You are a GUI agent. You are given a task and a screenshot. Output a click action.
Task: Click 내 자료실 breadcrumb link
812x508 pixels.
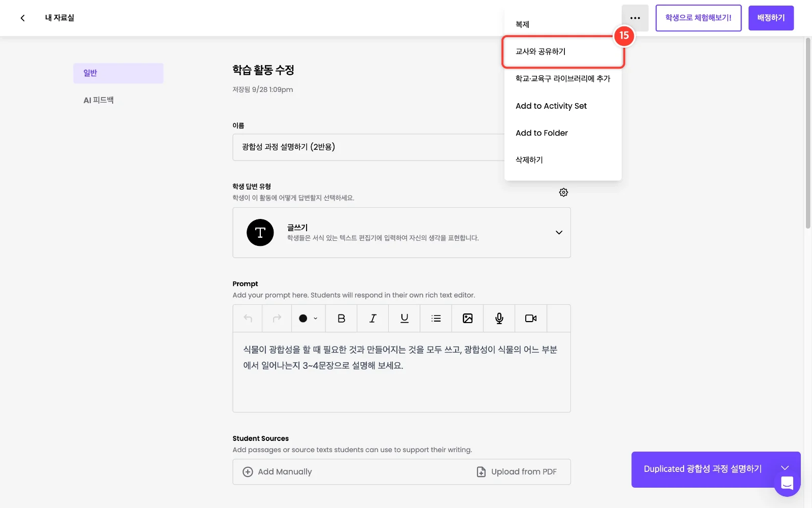[59, 18]
